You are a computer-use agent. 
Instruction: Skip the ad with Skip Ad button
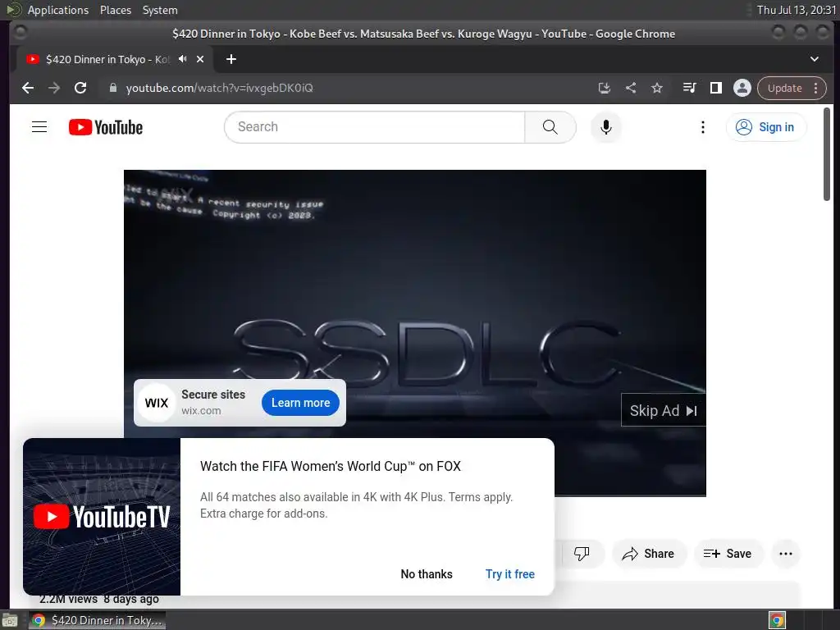pos(663,410)
